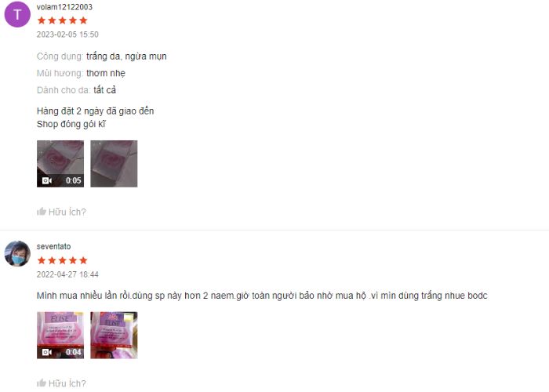Click video camera icon on the 0:05 clip
Viewport: 549px width, 392px height.
pos(47,180)
